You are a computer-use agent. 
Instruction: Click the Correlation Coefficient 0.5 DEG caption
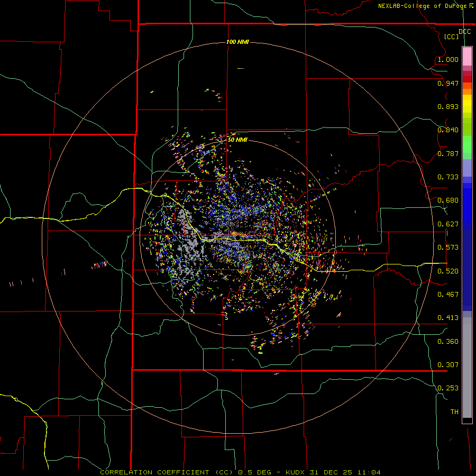click(240, 472)
